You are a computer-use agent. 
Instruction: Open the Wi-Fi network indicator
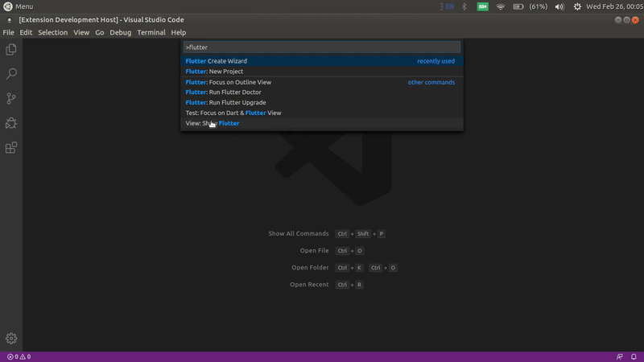pyautogui.click(x=500, y=6)
